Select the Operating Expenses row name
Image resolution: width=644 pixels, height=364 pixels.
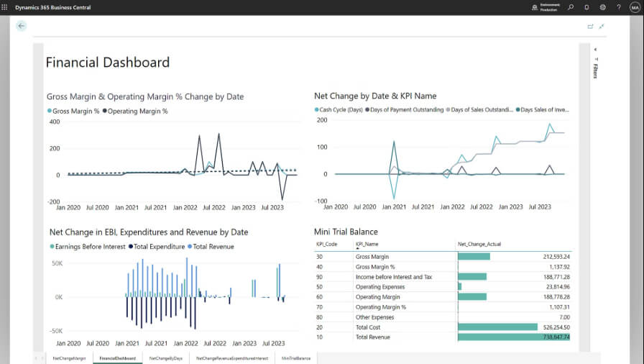pos(380,287)
